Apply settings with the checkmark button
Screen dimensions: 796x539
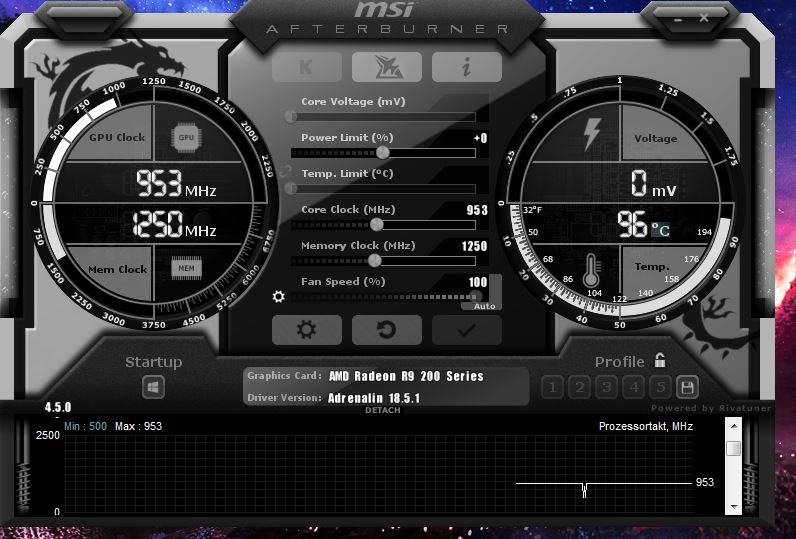point(467,330)
